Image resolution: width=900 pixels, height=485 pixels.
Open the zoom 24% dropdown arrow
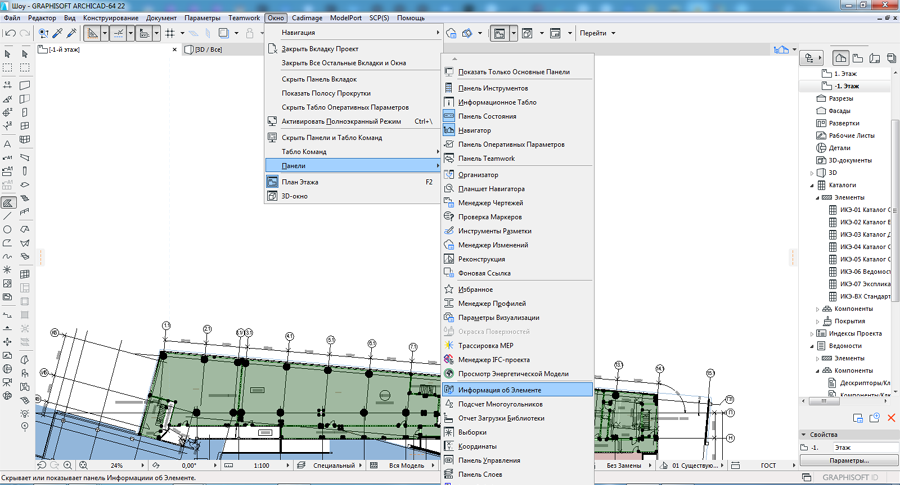[x=142, y=465]
